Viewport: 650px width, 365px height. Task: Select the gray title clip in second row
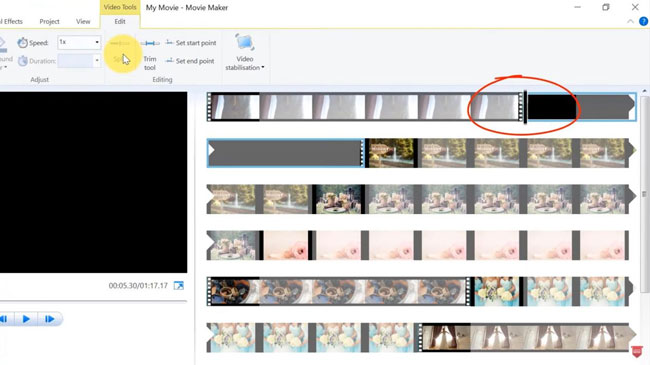tap(285, 153)
